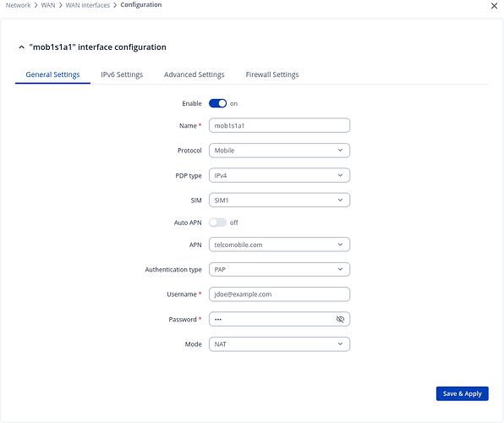
Task: Click the Enable label
Action: point(192,103)
